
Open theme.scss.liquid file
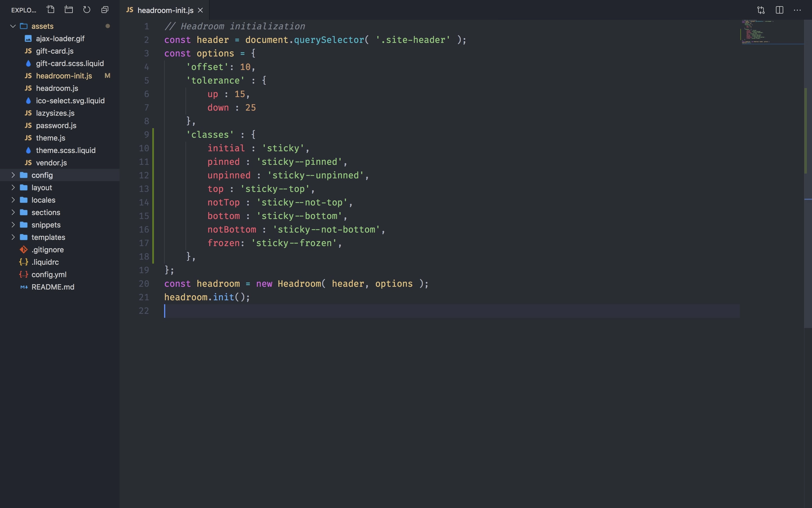tap(60, 150)
